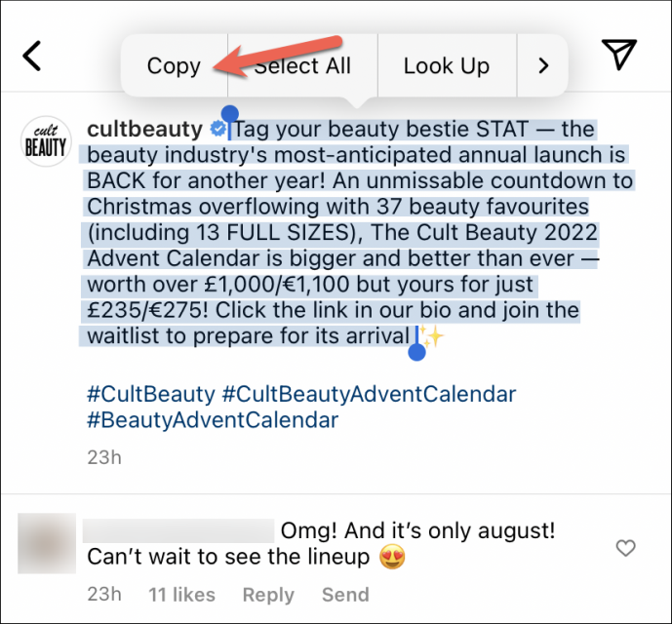Tap the commenter's blurred username

[178, 530]
